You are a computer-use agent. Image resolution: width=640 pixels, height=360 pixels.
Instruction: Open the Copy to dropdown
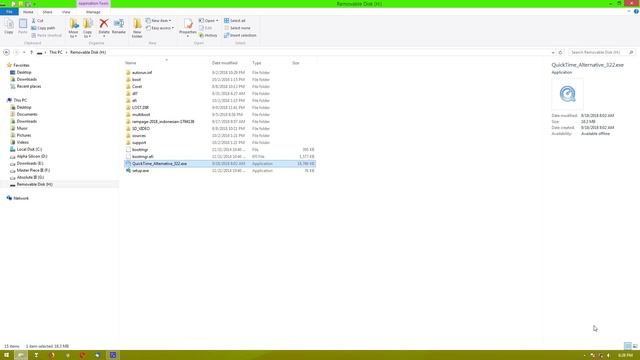point(88,28)
